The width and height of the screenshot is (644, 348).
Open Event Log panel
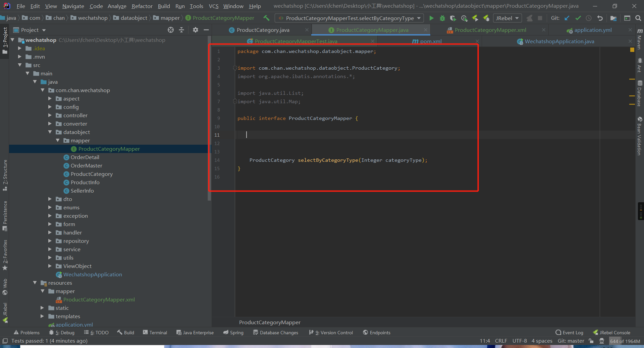pyautogui.click(x=569, y=333)
